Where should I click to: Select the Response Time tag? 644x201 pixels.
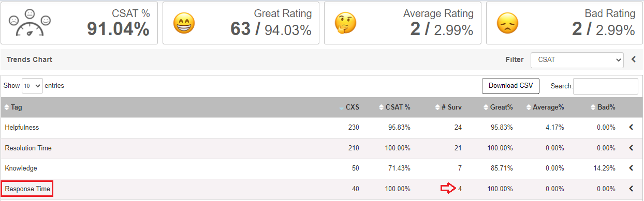pyautogui.click(x=27, y=189)
